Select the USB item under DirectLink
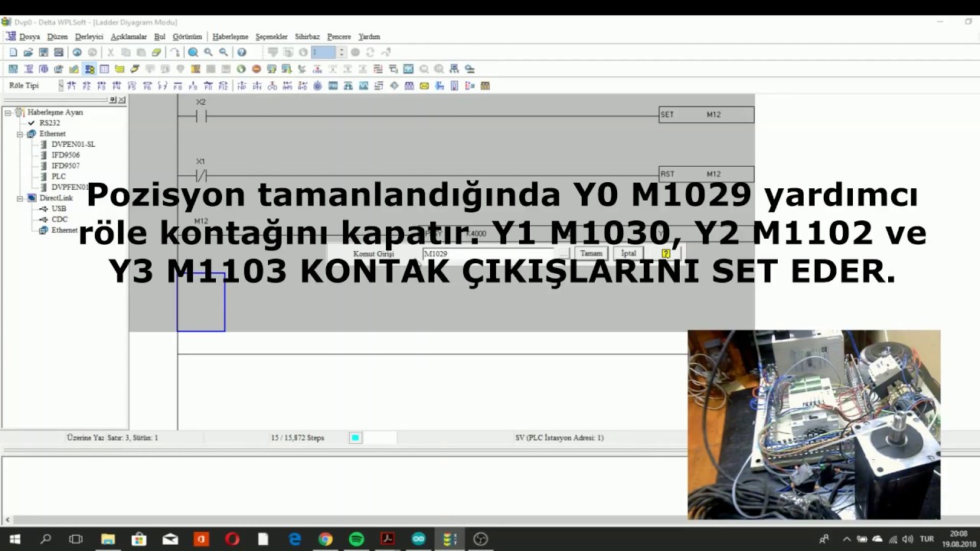Screen dimensions: 980x551 pyautogui.click(x=59, y=209)
